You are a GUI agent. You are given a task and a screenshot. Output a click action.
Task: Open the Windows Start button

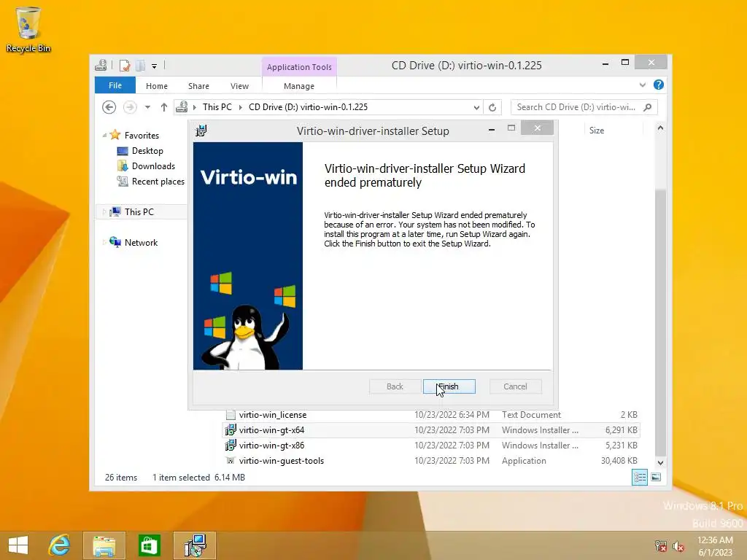18,545
